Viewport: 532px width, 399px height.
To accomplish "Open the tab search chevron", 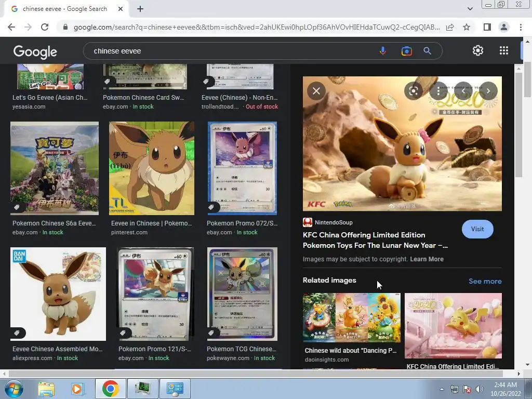I will 470,9.
